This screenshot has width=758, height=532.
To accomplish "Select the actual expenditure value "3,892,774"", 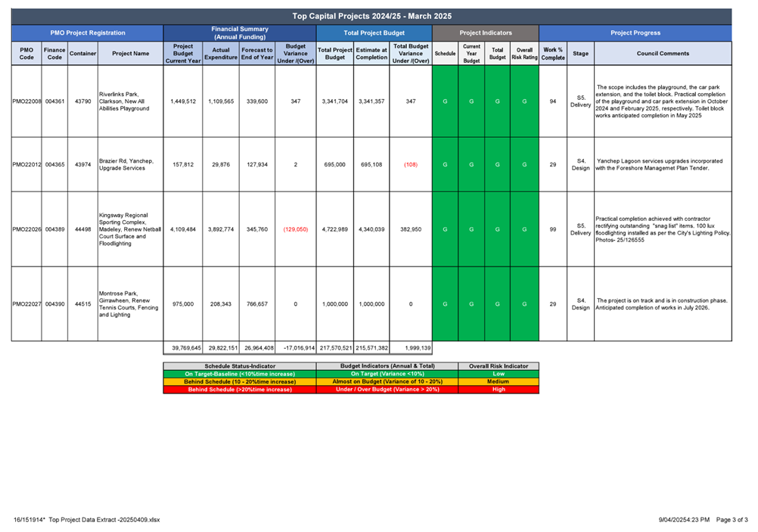I will 221,229.
